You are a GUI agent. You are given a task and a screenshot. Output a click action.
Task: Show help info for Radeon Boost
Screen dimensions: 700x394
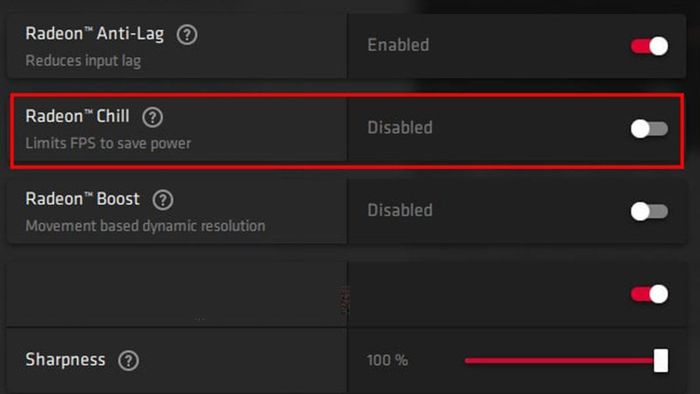click(162, 200)
